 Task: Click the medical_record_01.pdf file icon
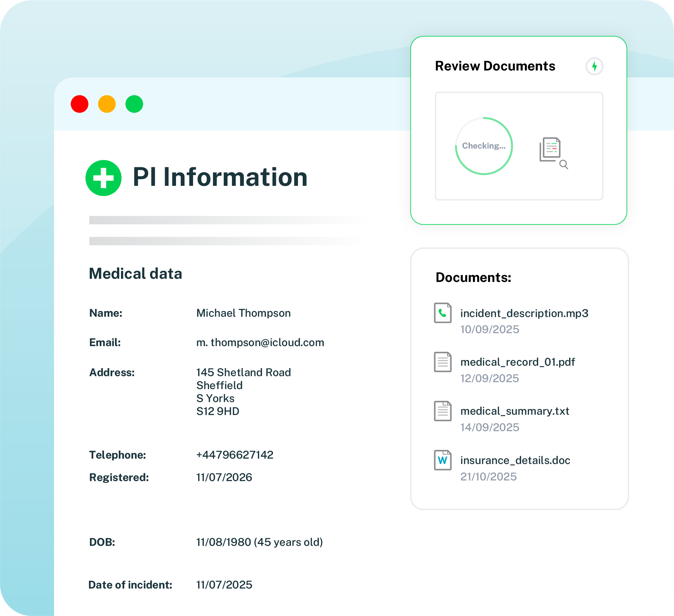coord(443,362)
